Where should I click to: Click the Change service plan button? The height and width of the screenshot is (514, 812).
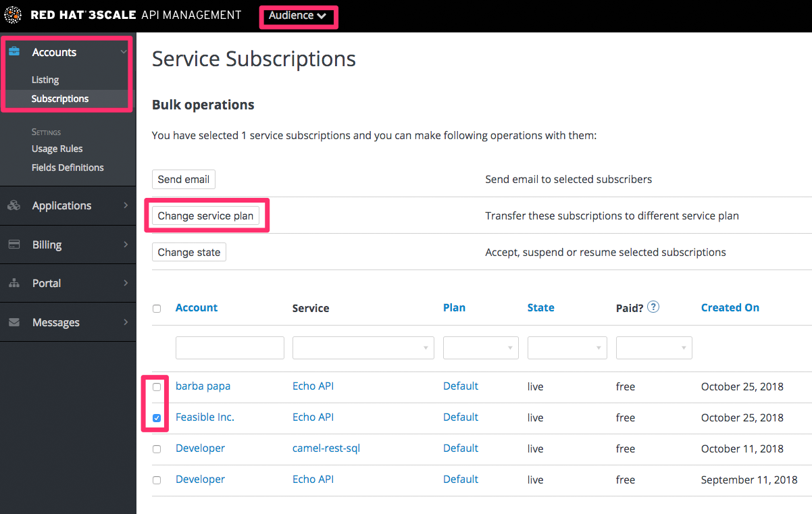[x=205, y=216]
